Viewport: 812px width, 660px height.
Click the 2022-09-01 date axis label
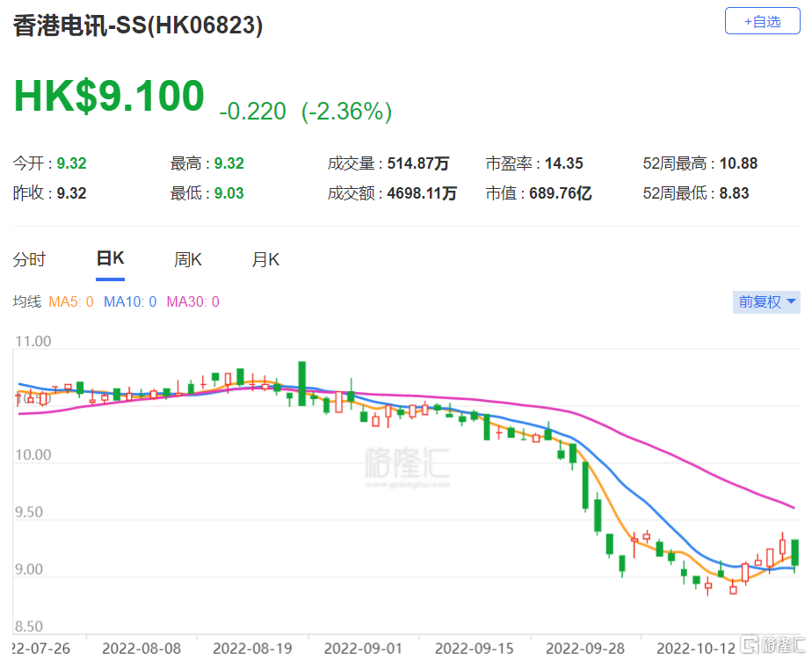[x=363, y=648]
